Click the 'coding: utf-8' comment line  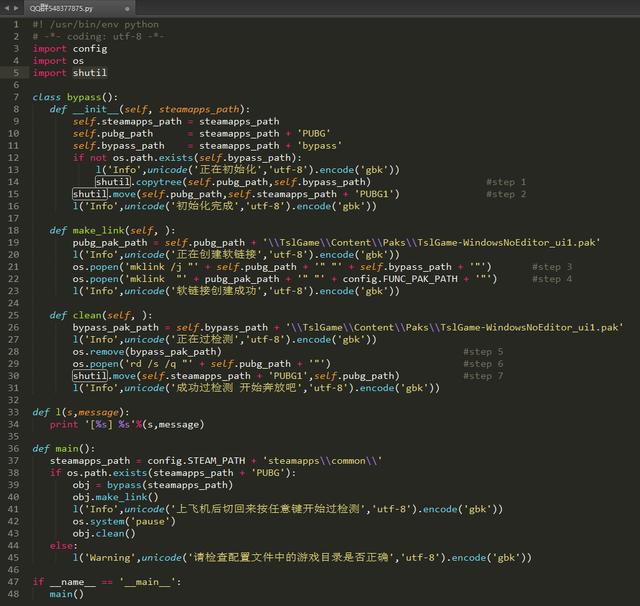click(99, 37)
